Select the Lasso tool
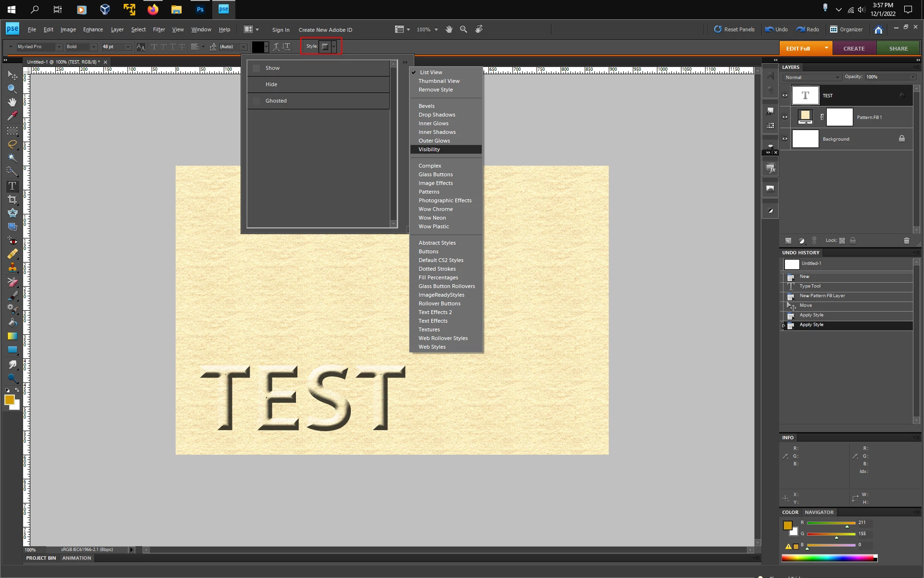924x578 pixels. [x=12, y=144]
